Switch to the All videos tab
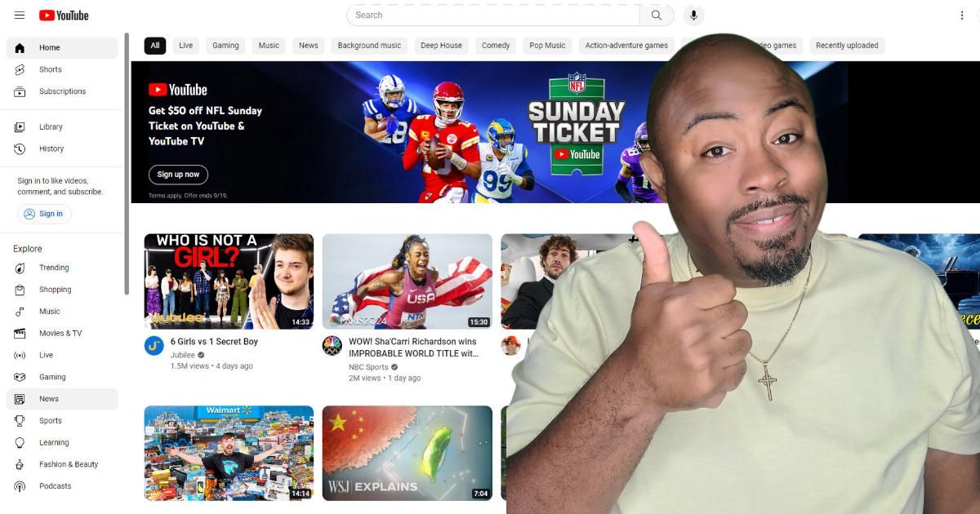This screenshot has height=514, width=980. 154,45
